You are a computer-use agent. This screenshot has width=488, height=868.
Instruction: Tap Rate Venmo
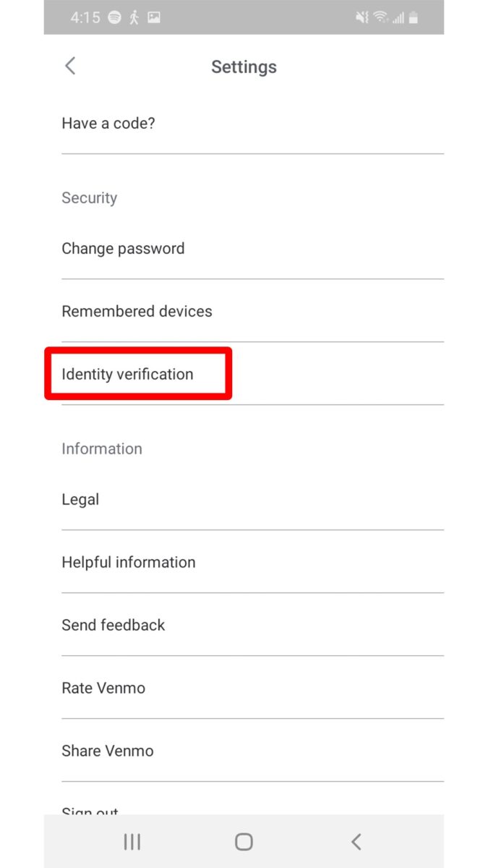pos(252,688)
